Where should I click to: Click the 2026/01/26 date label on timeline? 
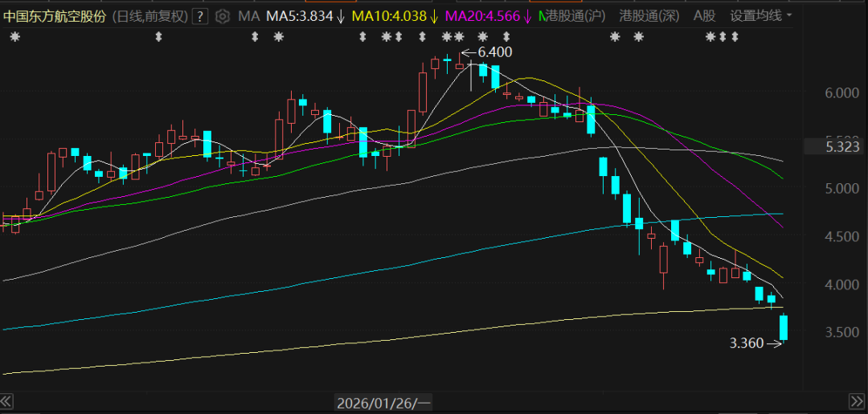385,401
